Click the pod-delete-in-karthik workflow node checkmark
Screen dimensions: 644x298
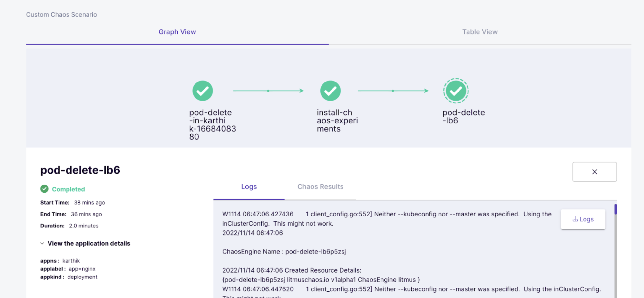[203, 91]
